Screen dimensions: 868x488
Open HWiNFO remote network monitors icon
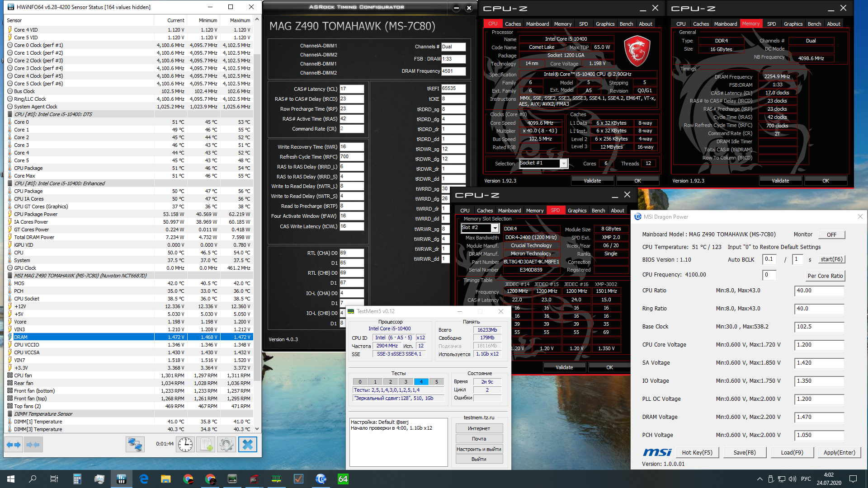(135, 445)
